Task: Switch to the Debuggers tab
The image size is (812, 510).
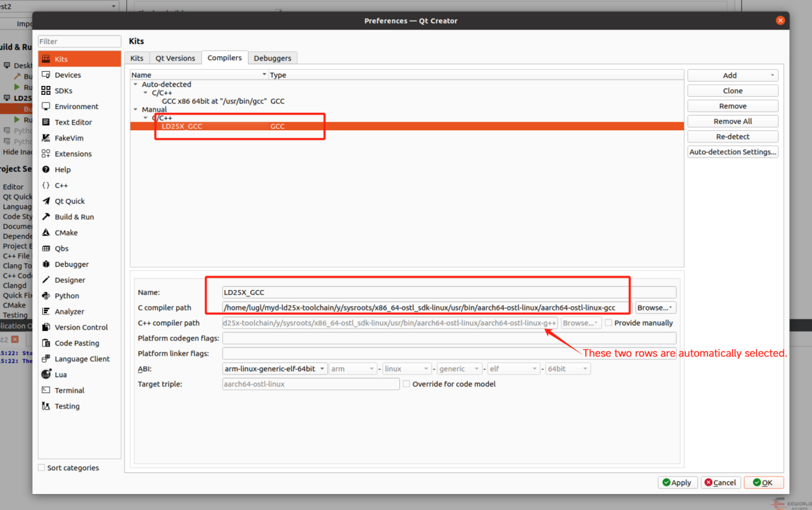Action: tap(272, 58)
